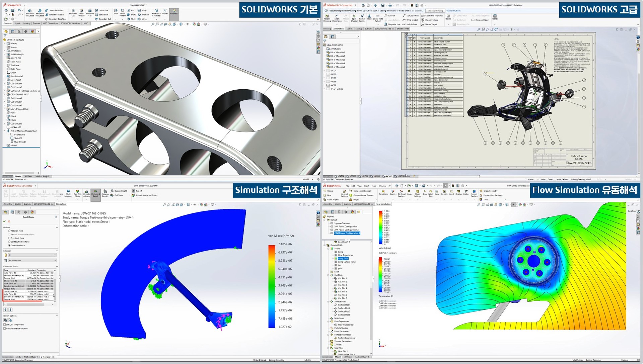Viewport: 643px width, 364px height.
Task: Click the Screen Capture icon
Action: [474, 193]
